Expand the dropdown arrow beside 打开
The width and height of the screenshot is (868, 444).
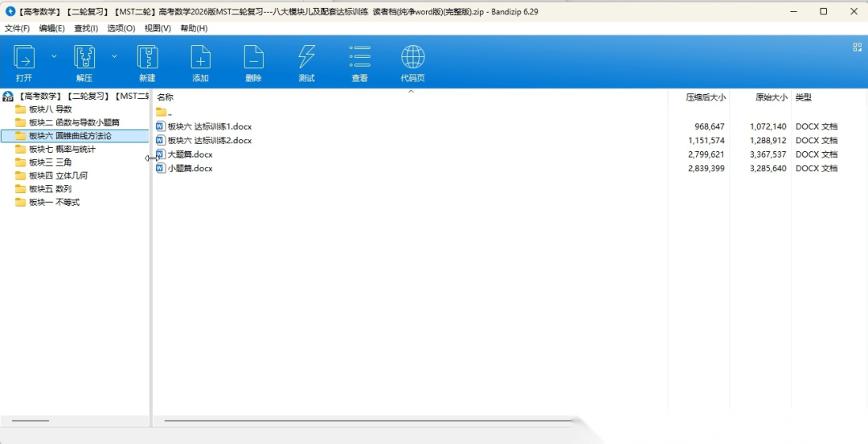pos(54,56)
